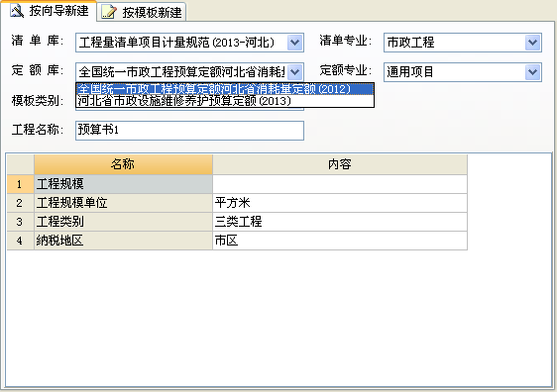
Task: Click the empty content cell of 工程规模
Action: coord(340,184)
